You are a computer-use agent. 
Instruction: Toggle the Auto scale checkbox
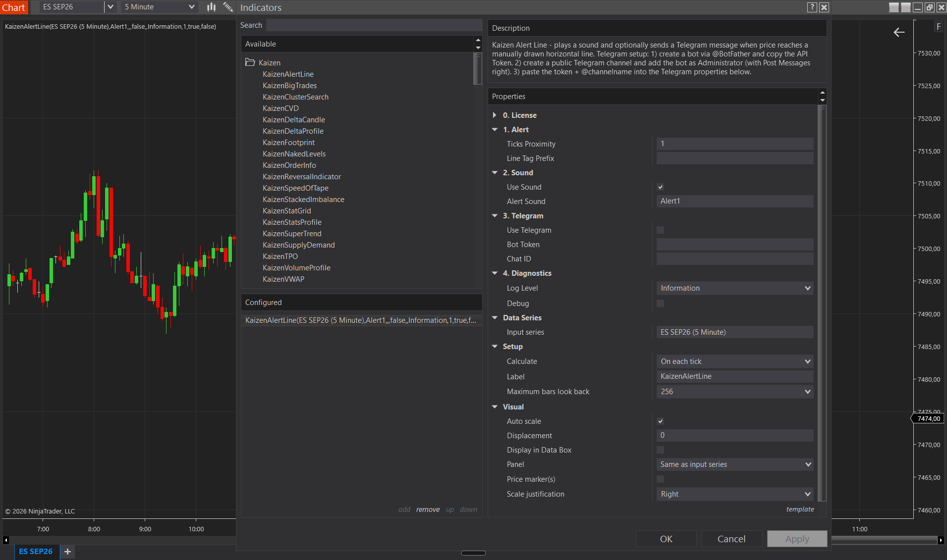click(x=660, y=421)
